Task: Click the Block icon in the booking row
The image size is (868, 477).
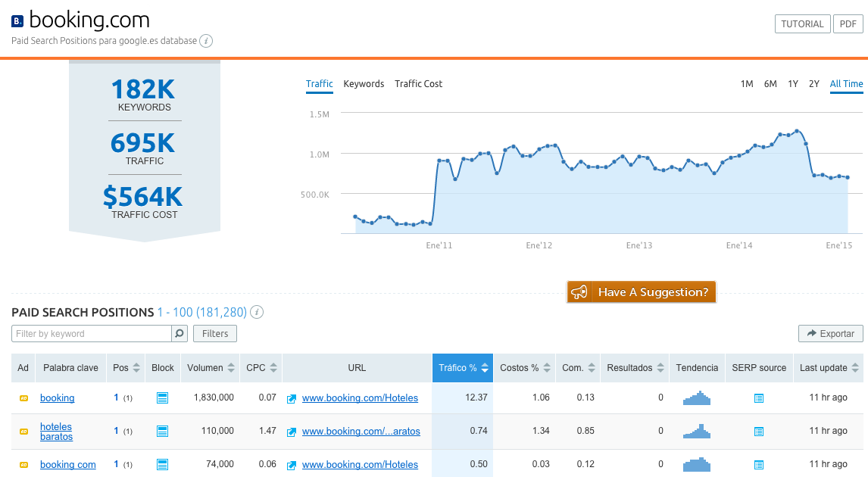Action: 161,397
